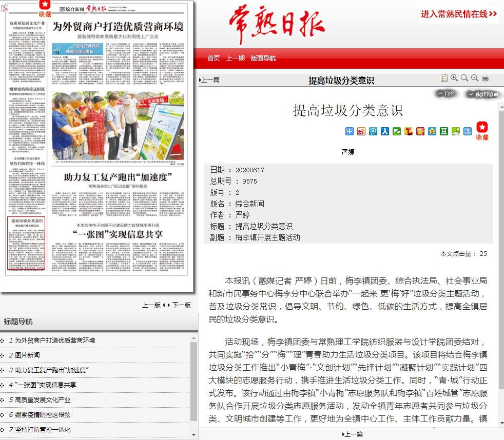Click the section name 综合新闻
This screenshot has width=504, height=440.
[x=250, y=204]
